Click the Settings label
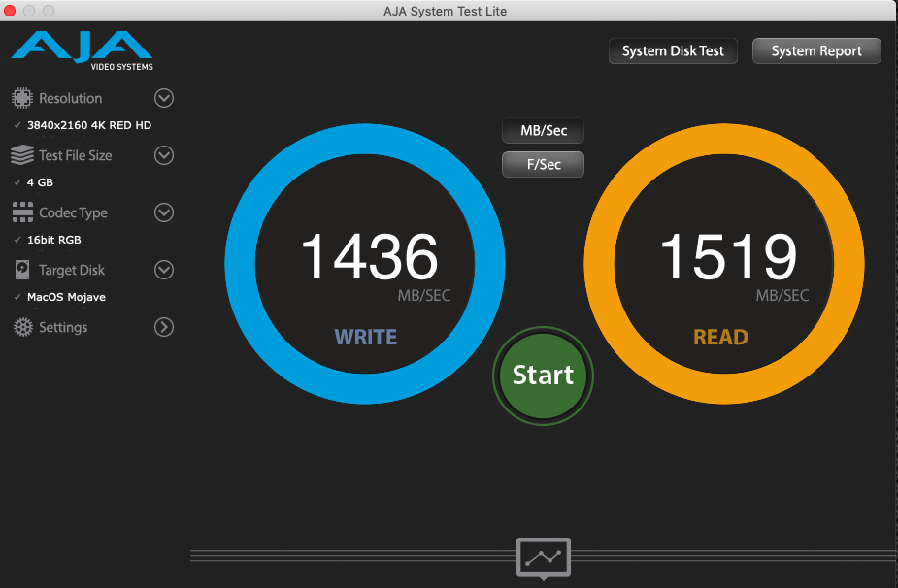This screenshot has width=898, height=588. coord(63,328)
